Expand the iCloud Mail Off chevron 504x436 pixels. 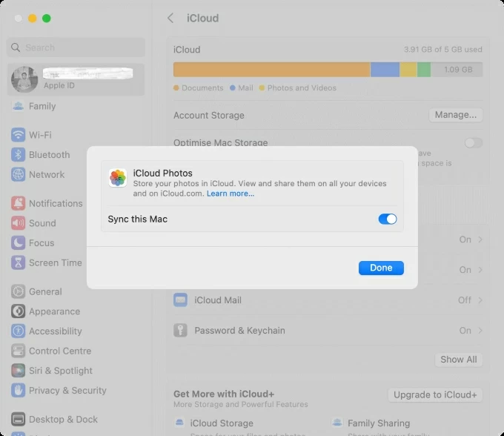[480, 300]
